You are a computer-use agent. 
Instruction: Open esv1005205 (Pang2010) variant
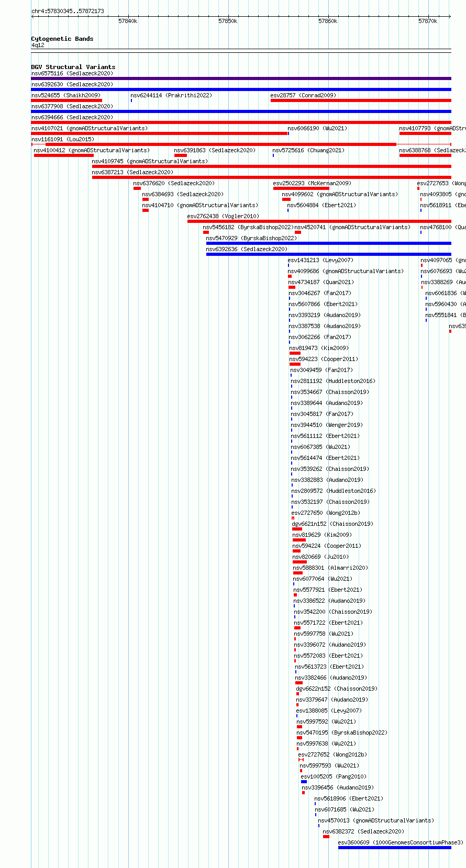pos(334,776)
